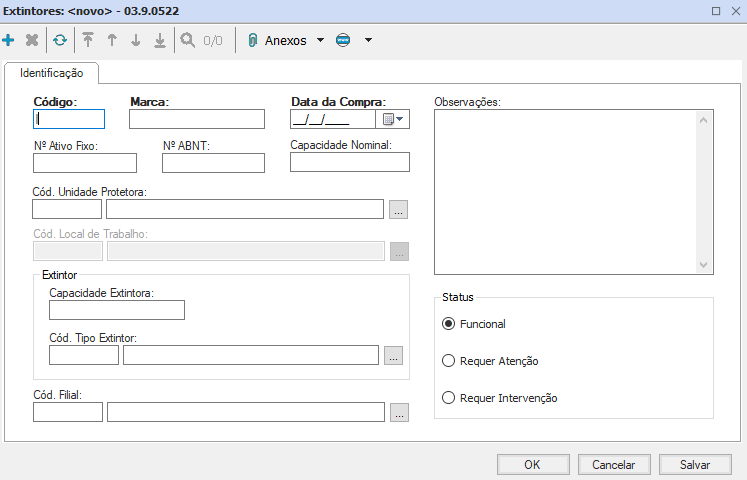Go to next record down arrow
The height and width of the screenshot is (480, 747).
136,41
